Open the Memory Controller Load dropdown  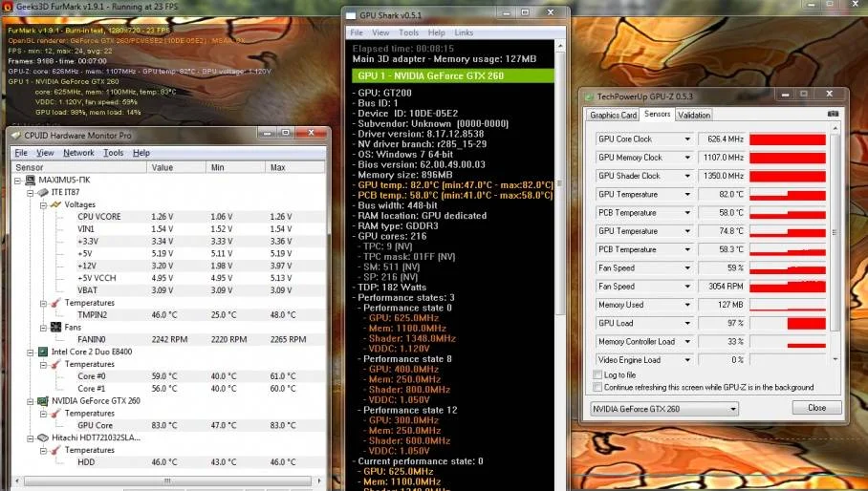click(687, 342)
